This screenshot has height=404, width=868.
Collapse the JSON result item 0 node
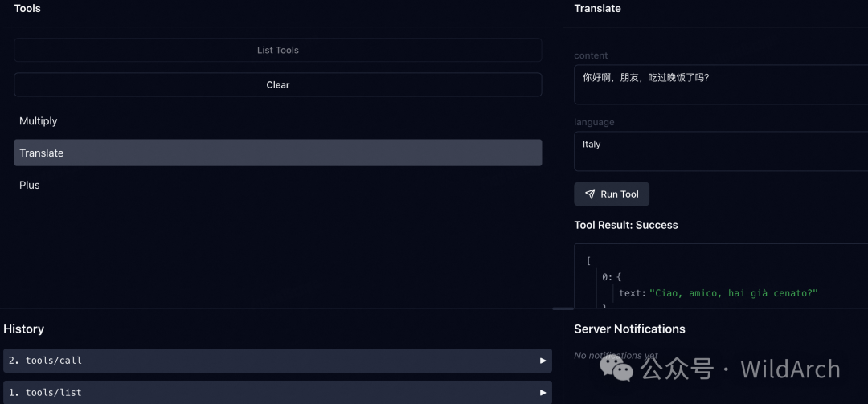607,277
